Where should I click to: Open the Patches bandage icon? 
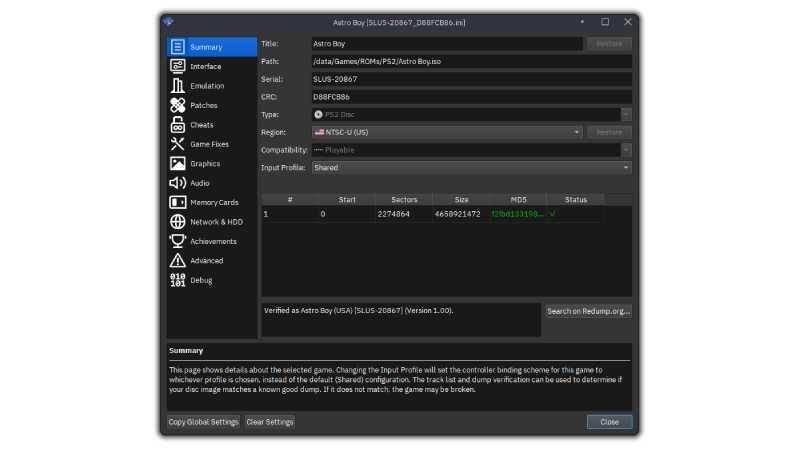click(178, 105)
